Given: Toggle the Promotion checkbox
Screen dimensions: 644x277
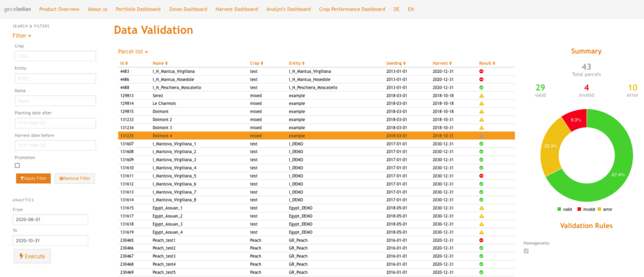Looking at the screenshot, I should click(17, 166).
